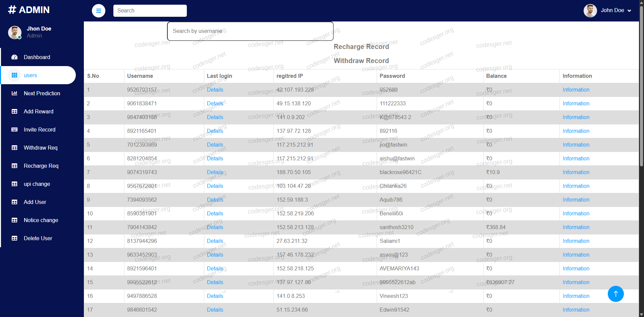Open the Withdraw Record link
Image resolution: width=644 pixels, height=317 pixels.
pyautogui.click(x=361, y=61)
